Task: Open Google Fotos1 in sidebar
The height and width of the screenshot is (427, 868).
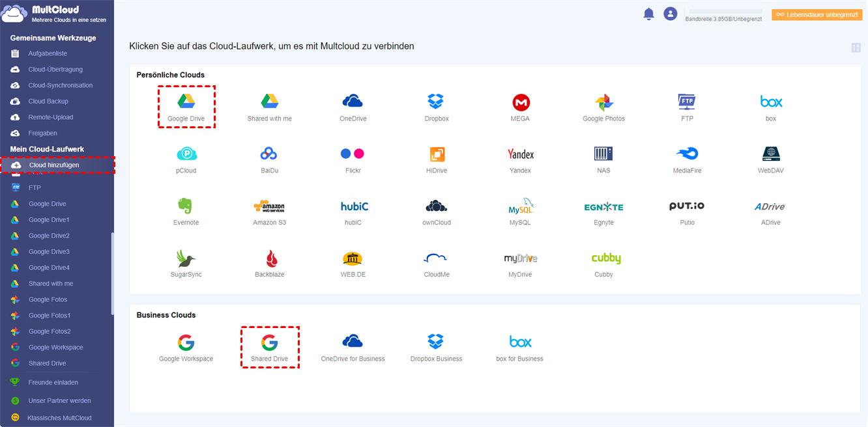Action: (x=50, y=316)
